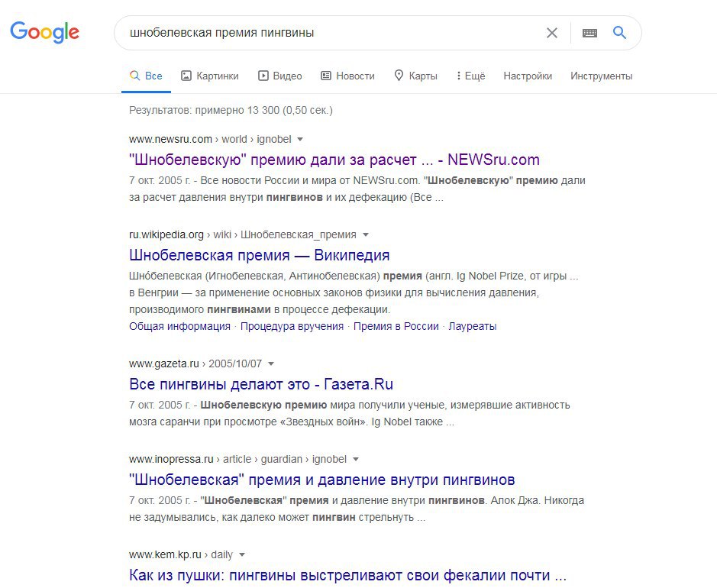Open the on-screen keyboard icon
This screenshot has width=717, height=588.
590,33
